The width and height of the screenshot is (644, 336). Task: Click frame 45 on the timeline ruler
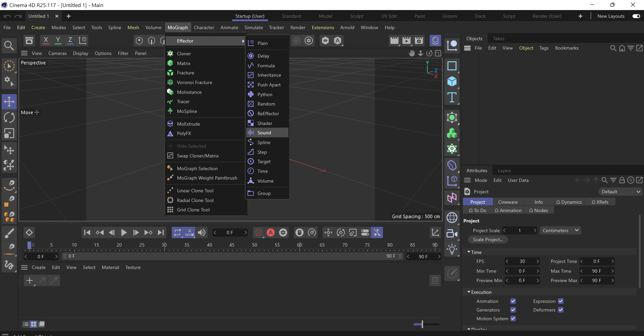pyautogui.click(x=232, y=245)
